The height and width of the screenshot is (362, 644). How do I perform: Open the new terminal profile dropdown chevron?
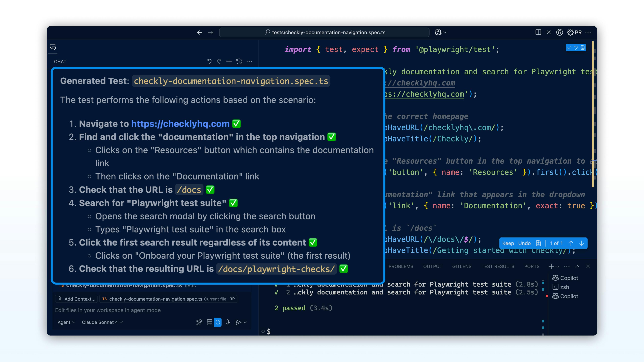coord(558,267)
